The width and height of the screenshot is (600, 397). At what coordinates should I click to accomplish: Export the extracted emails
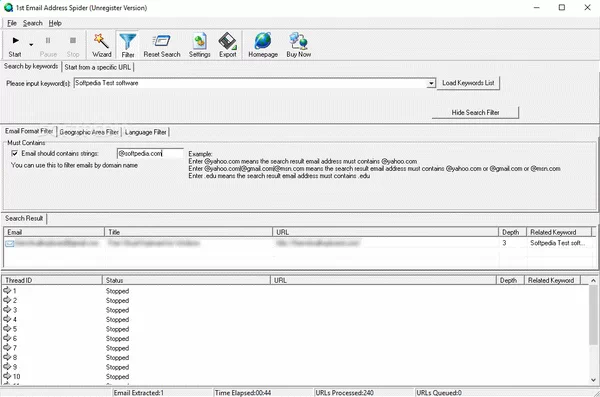(228, 45)
